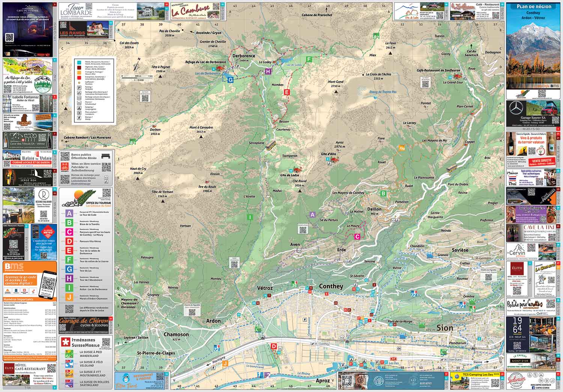Click the pink C route marker near Le Moury
The height and width of the screenshot is (392, 563).
click(357, 236)
